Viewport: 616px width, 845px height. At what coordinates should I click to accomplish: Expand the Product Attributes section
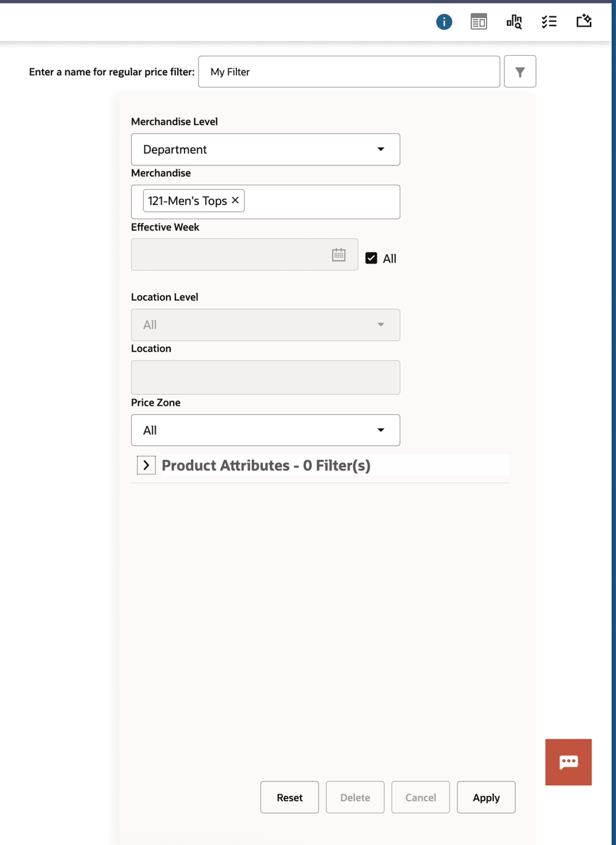click(x=146, y=465)
